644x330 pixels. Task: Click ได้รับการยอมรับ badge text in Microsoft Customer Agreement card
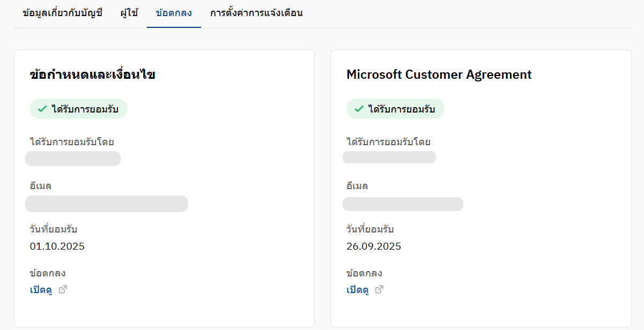(x=402, y=109)
